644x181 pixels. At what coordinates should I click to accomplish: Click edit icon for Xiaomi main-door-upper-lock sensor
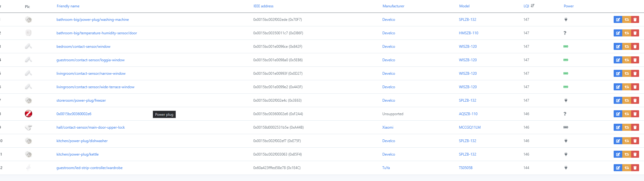click(x=618, y=127)
